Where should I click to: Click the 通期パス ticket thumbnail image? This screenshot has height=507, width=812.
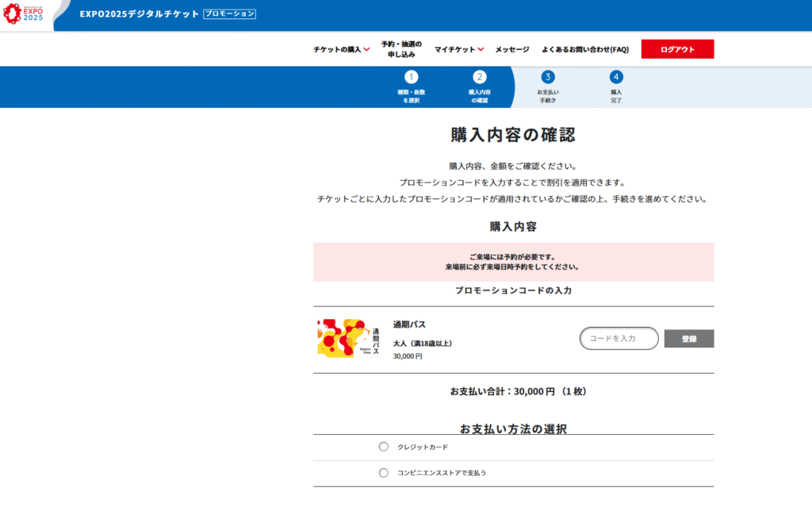coord(350,339)
